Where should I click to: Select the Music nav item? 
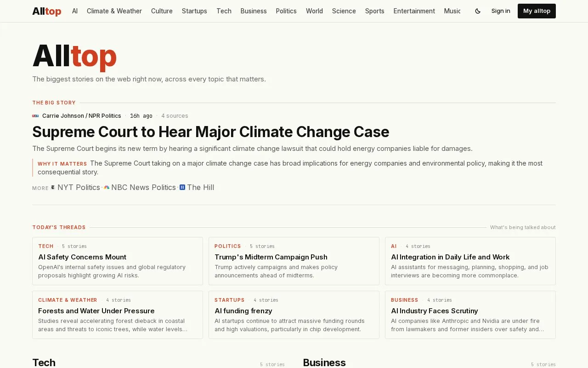(x=452, y=11)
